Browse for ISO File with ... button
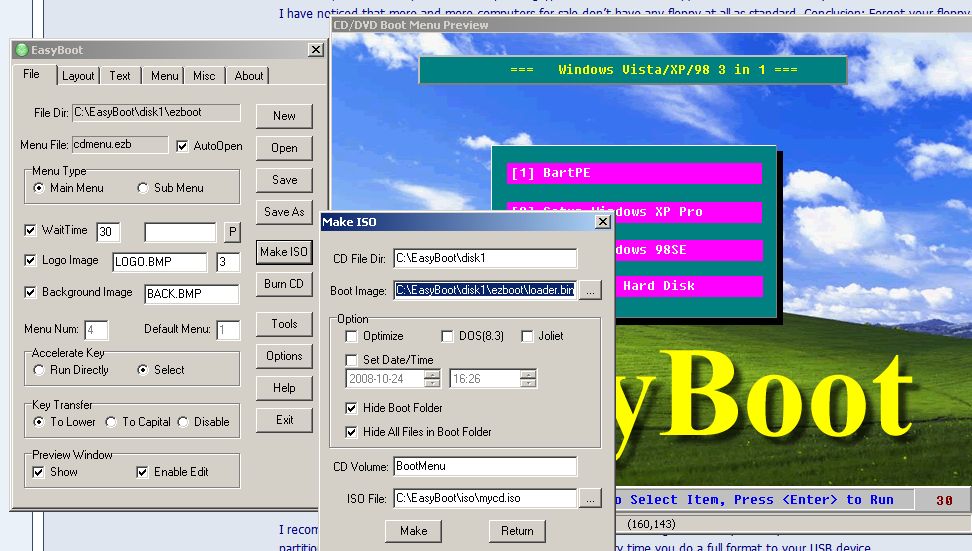 point(590,498)
